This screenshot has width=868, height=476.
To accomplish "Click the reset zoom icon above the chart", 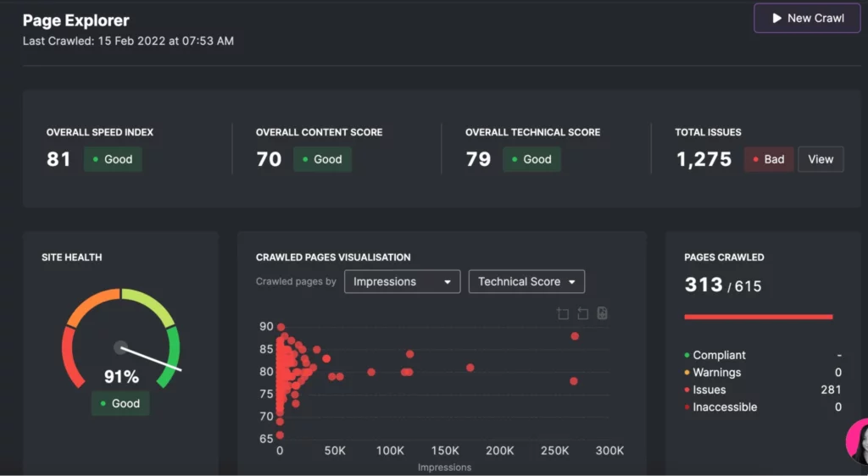I will (x=582, y=314).
